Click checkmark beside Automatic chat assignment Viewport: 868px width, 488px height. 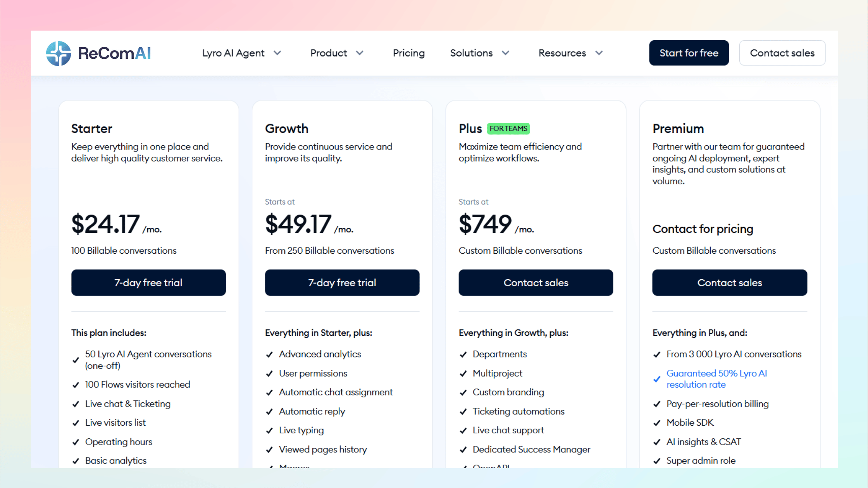(270, 393)
